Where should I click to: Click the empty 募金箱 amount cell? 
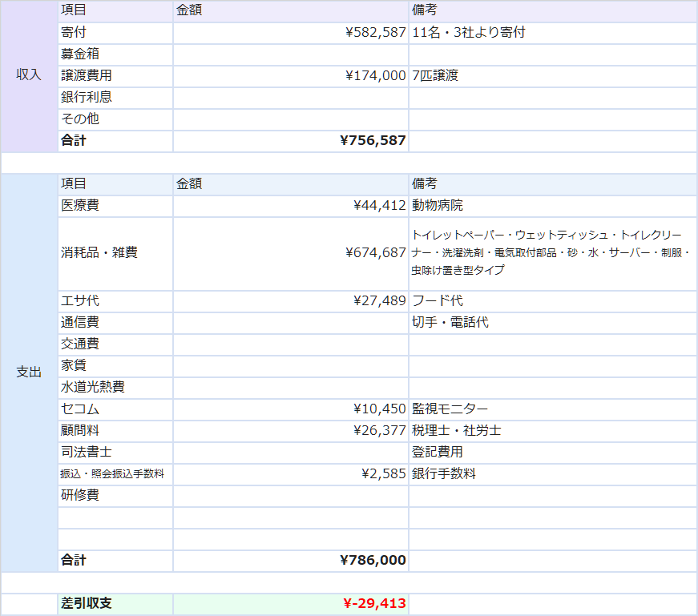[x=291, y=54]
